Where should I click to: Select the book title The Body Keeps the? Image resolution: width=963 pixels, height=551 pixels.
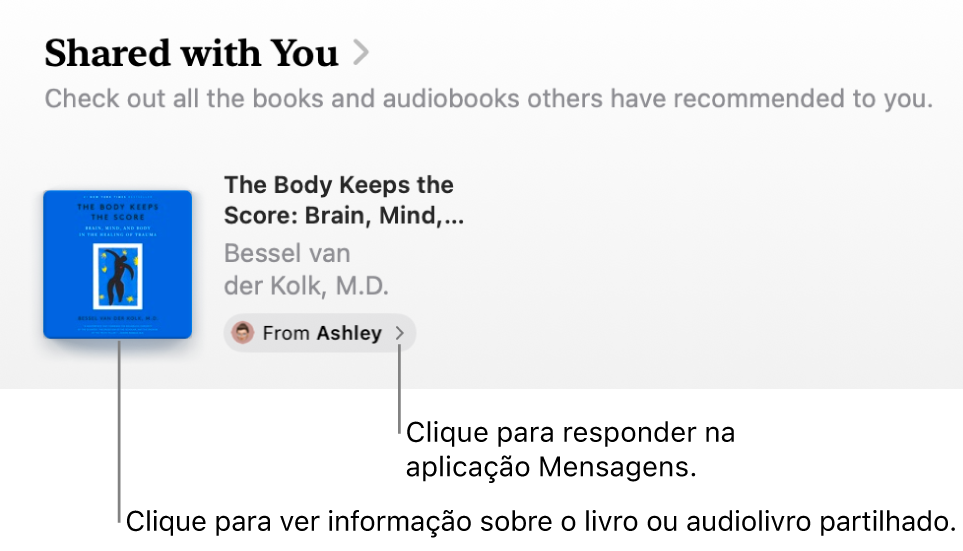338,185
